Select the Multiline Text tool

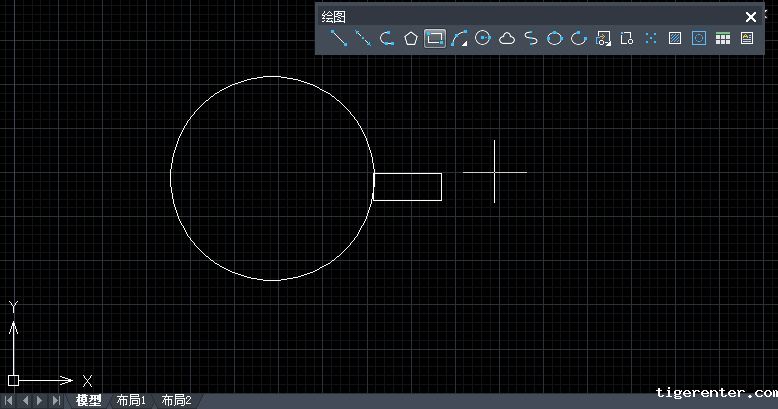coord(747,39)
